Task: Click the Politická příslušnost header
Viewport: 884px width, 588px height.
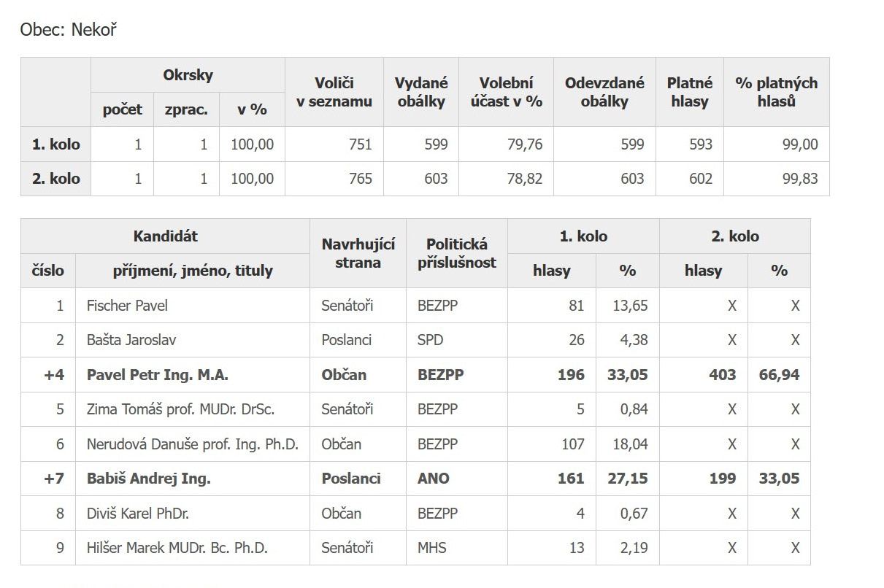Action: click(456, 253)
